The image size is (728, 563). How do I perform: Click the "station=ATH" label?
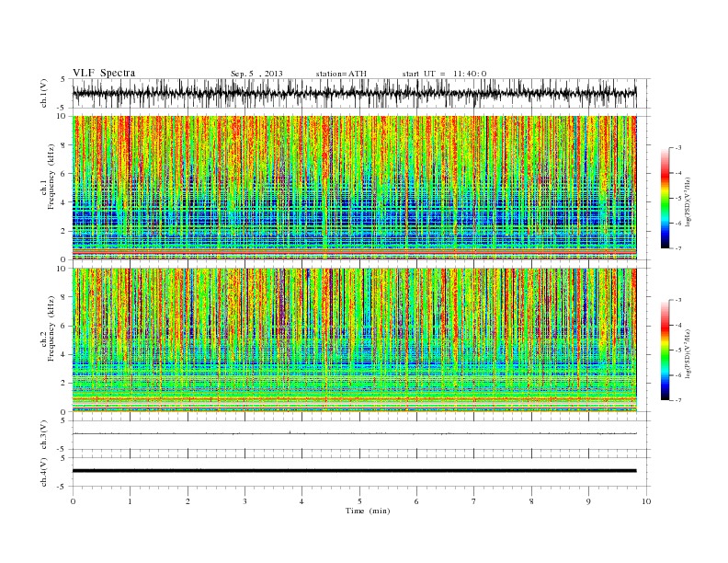point(341,74)
